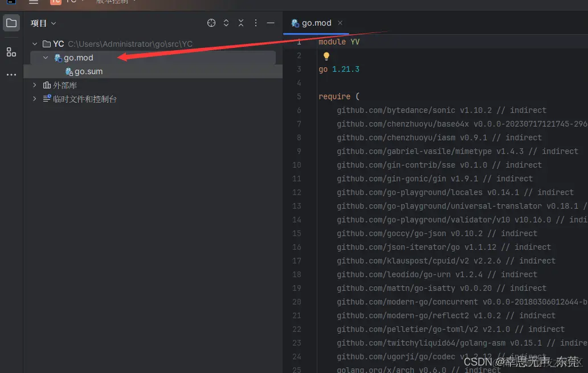Select go.mod in the project tree
The width and height of the screenshot is (588, 373).
click(x=79, y=58)
